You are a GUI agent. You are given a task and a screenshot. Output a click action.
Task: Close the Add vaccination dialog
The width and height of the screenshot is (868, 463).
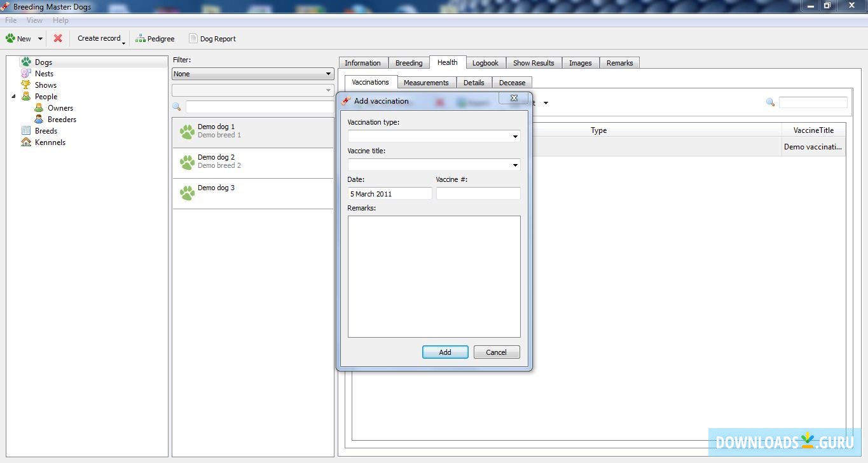[x=514, y=98]
